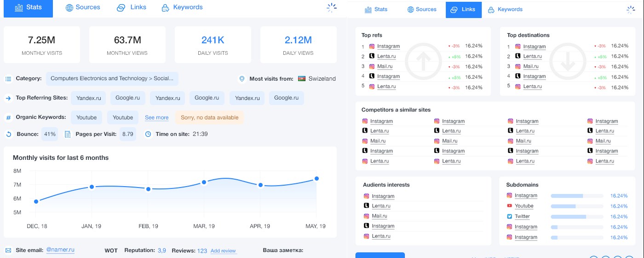Click the 63.7M Monthly Views card

[x=127, y=45]
